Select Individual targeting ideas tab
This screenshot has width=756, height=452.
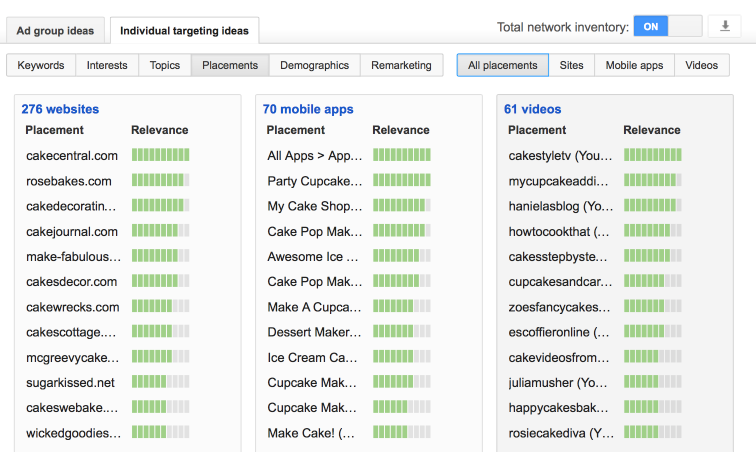pyautogui.click(x=184, y=31)
